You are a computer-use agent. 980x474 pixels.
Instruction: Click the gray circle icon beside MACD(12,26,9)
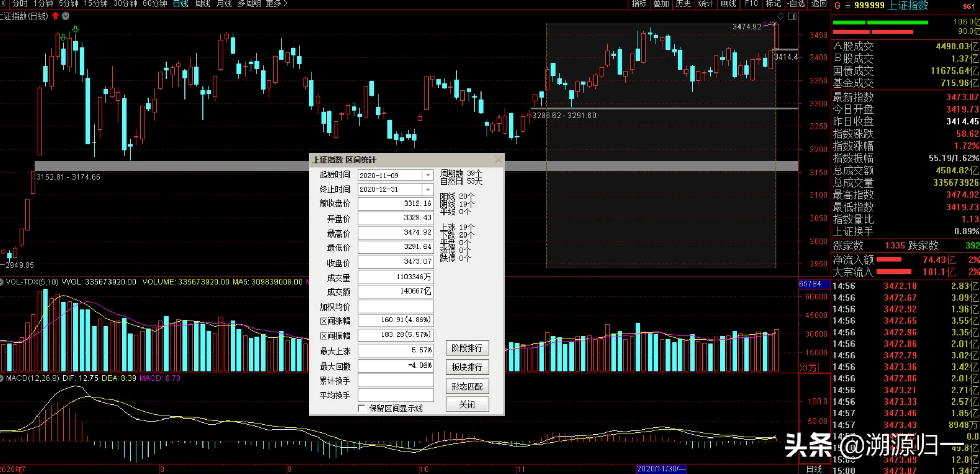(2, 378)
